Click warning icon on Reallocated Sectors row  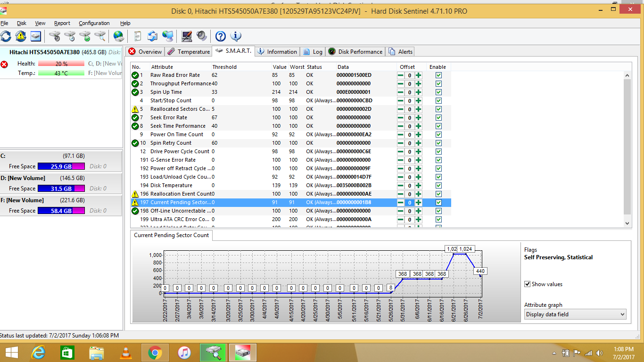(x=135, y=109)
